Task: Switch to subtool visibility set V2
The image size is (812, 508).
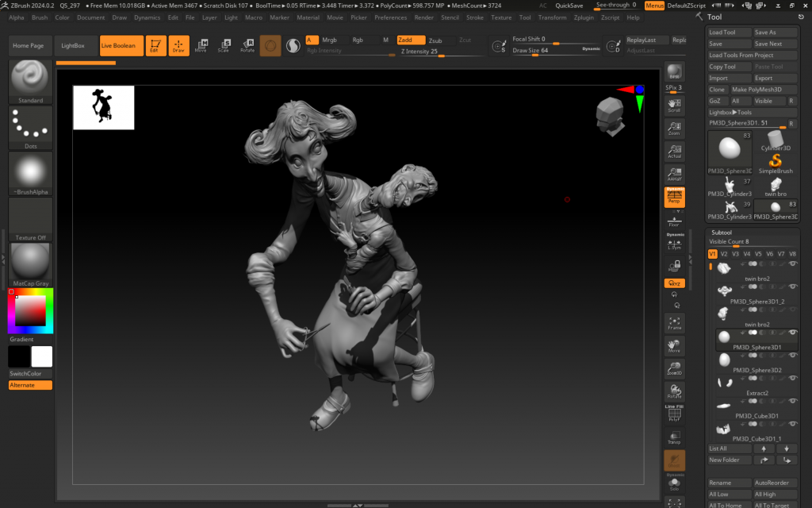Action: 724,254
